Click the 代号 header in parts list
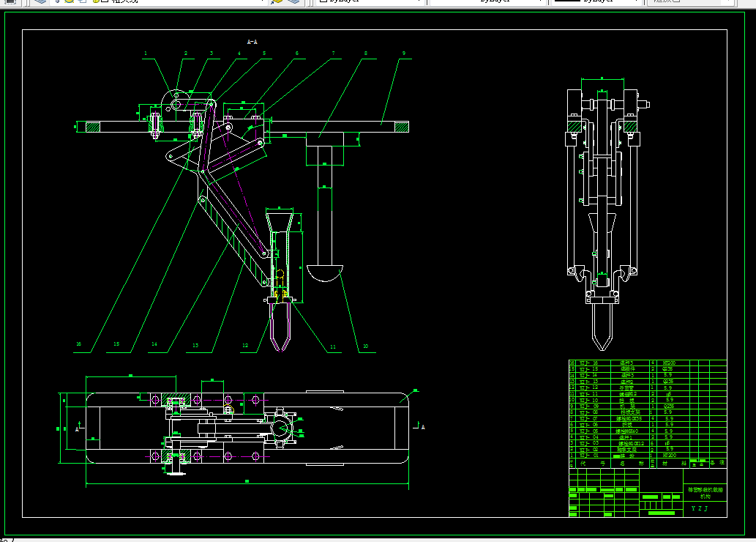Screen dimensions: 756x542 click(x=593, y=464)
